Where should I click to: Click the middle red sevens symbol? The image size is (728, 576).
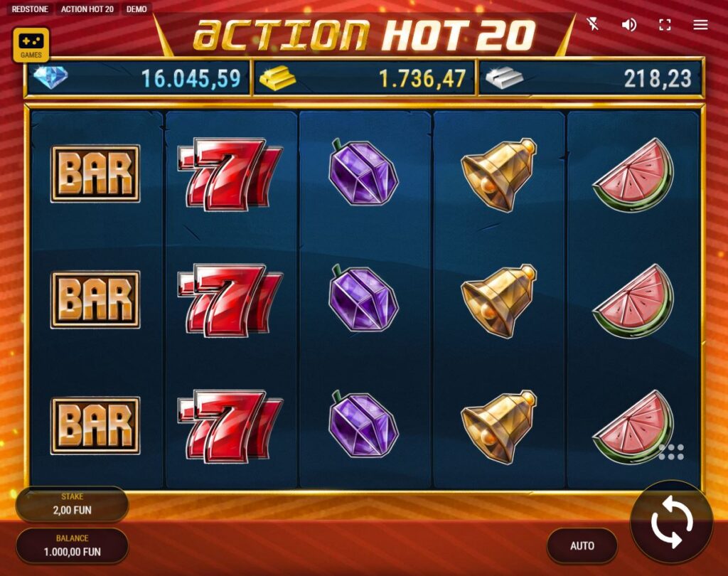click(230, 300)
